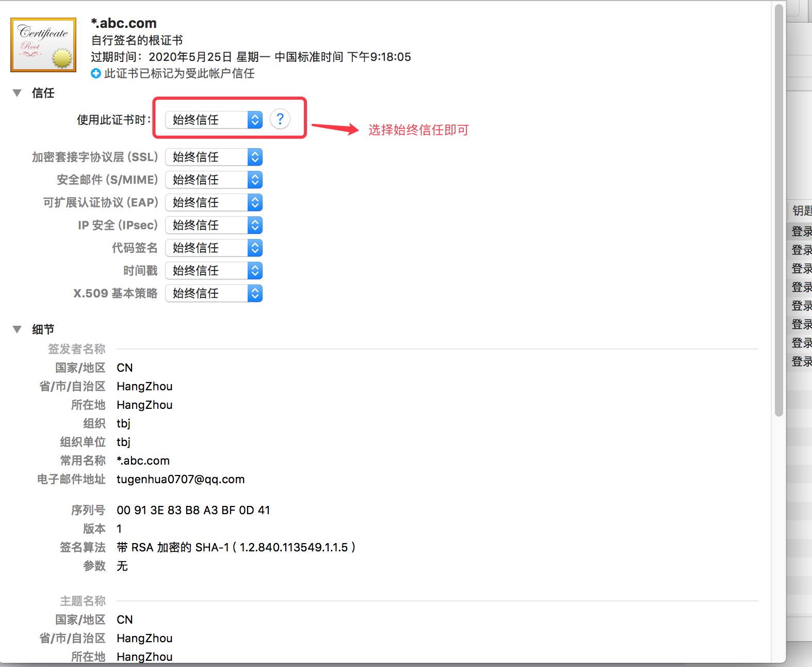The image size is (812, 667).
Task: Select the first 登录 row in background list
Action: (x=801, y=231)
